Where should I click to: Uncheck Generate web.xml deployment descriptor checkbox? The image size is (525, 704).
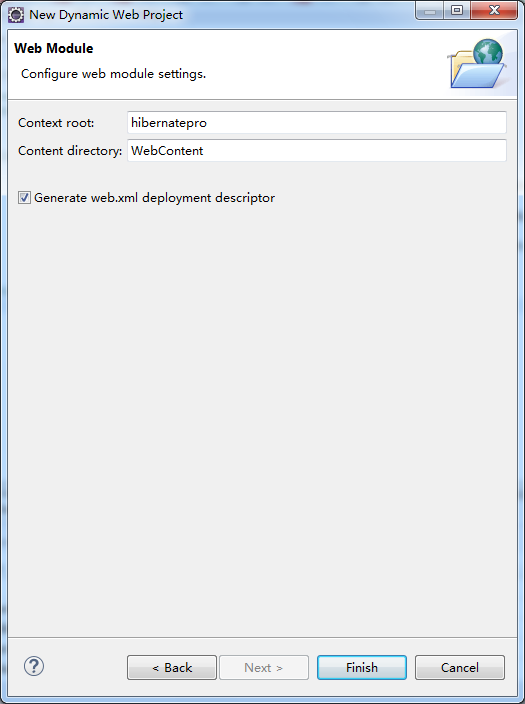24,198
